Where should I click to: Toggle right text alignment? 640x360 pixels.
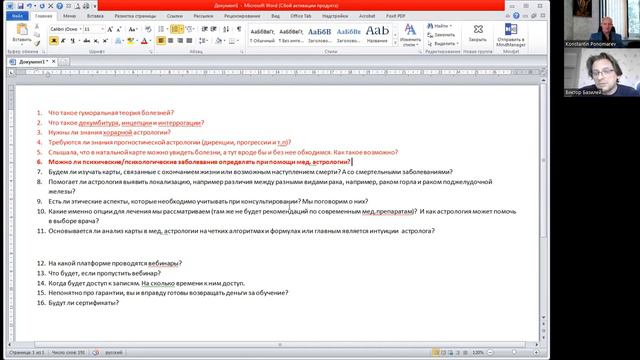pos(180,41)
